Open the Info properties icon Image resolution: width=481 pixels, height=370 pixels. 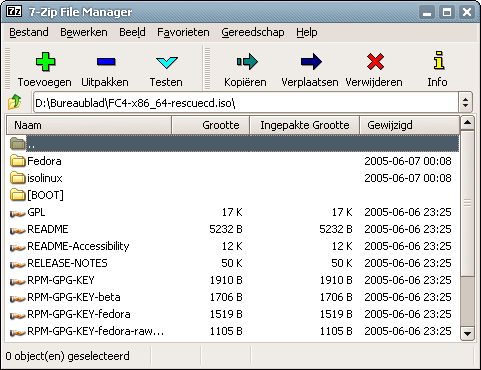click(439, 60)
